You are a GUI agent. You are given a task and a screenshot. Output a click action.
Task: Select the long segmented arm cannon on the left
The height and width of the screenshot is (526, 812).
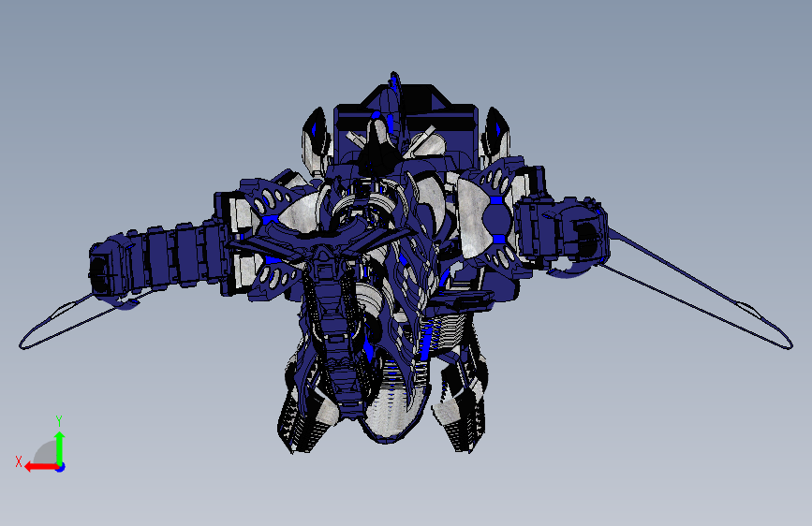tap(158, 259)
